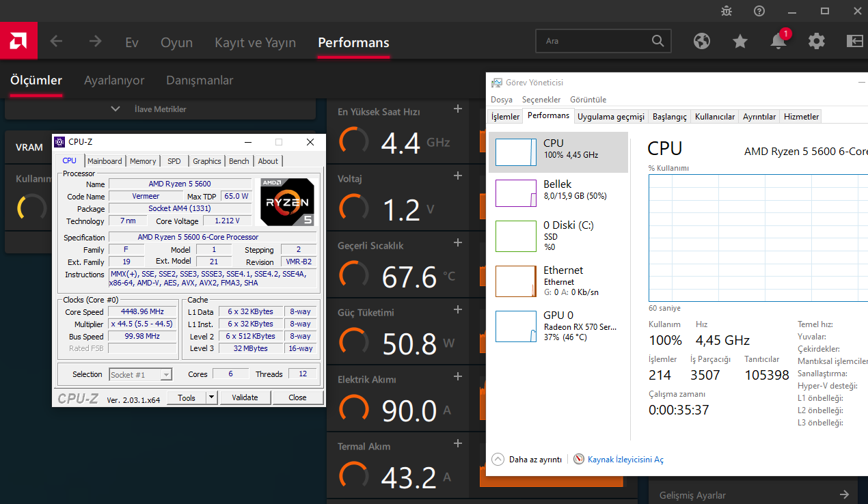Switch to Kullanıcılar tab
868x504 pixels.
coord(715,117)
